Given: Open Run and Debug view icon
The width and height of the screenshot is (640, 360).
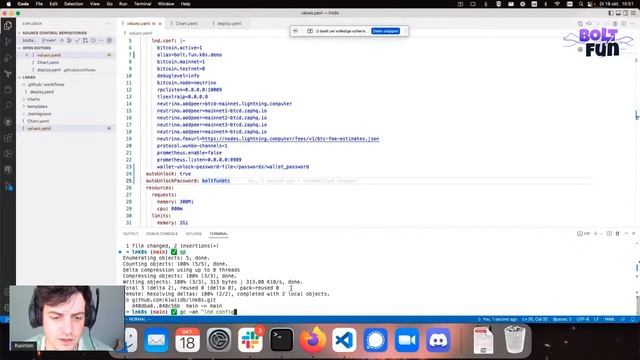Looking at the screenshot, I should pos(8,58).
